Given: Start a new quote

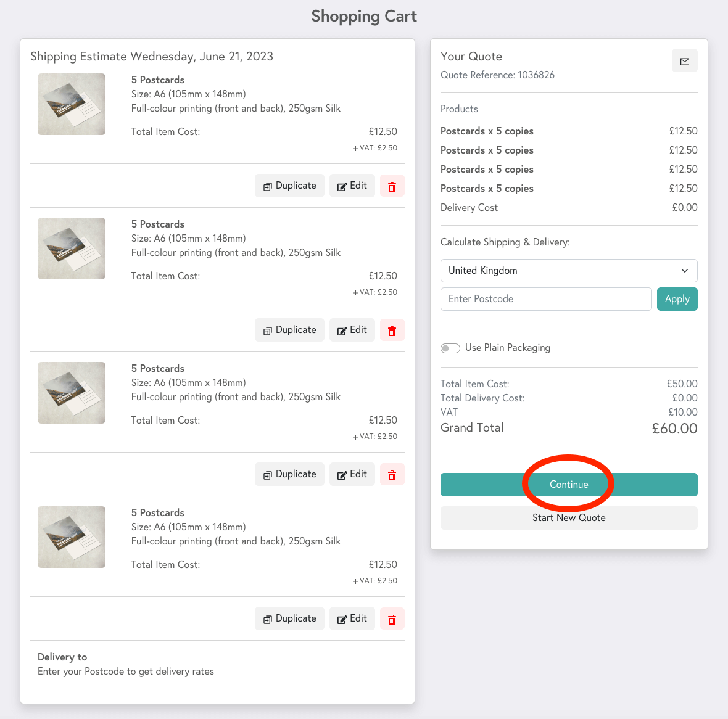Looking at the screenshot, I should click(x=568, y=517).
